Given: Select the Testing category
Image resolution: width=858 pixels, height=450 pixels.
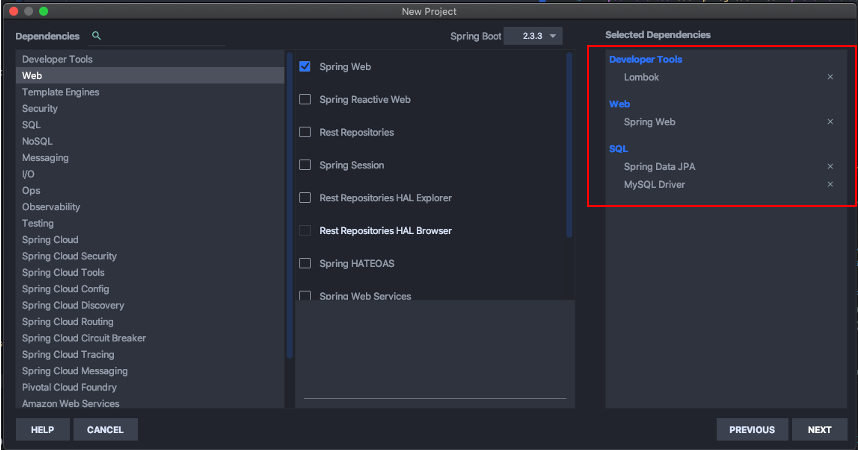Looking at the screenshot, I should click(150, 223).
